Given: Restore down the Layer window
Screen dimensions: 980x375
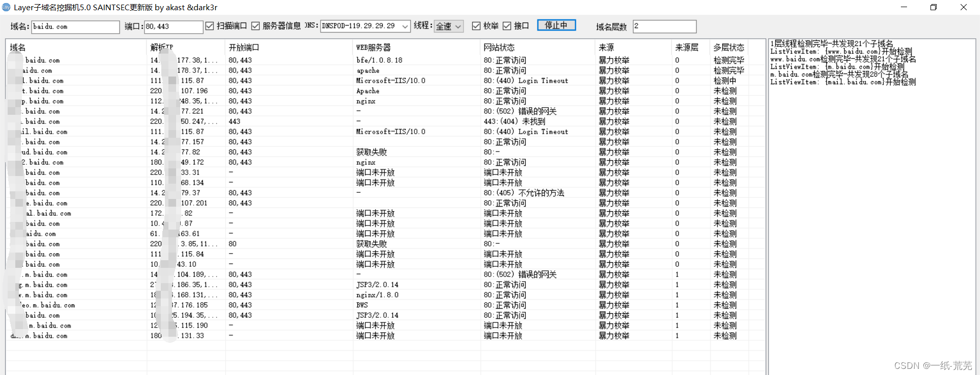Looking at the screenshot, I should tap(934, 7).
